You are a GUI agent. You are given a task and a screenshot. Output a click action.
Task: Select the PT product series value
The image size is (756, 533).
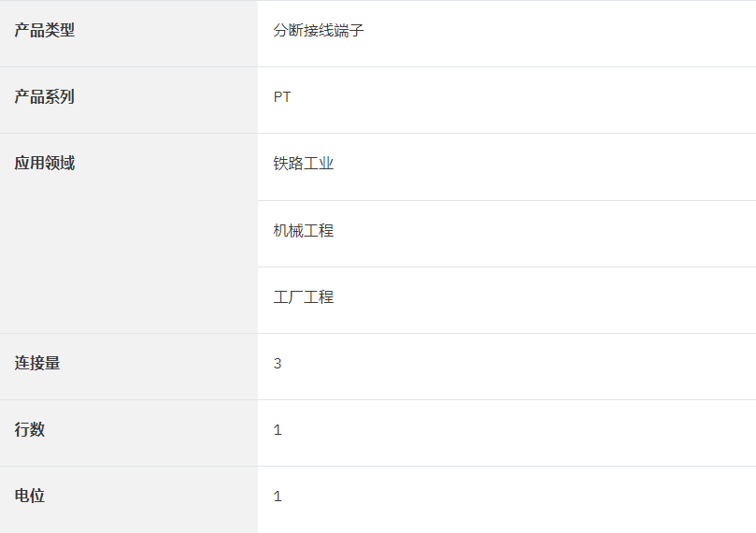(x=282, y=97)
